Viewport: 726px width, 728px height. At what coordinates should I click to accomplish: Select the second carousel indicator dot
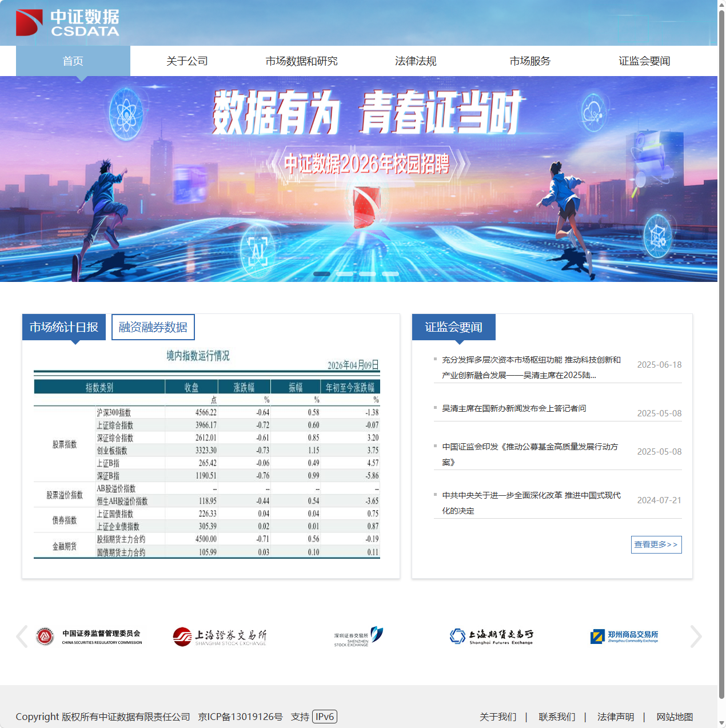coord(345,273)
